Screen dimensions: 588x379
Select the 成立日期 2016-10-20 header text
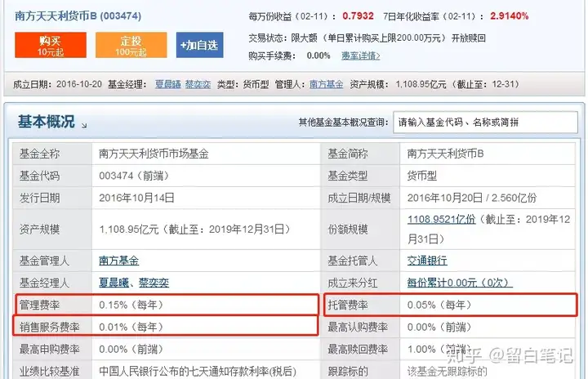click(57, 84)
